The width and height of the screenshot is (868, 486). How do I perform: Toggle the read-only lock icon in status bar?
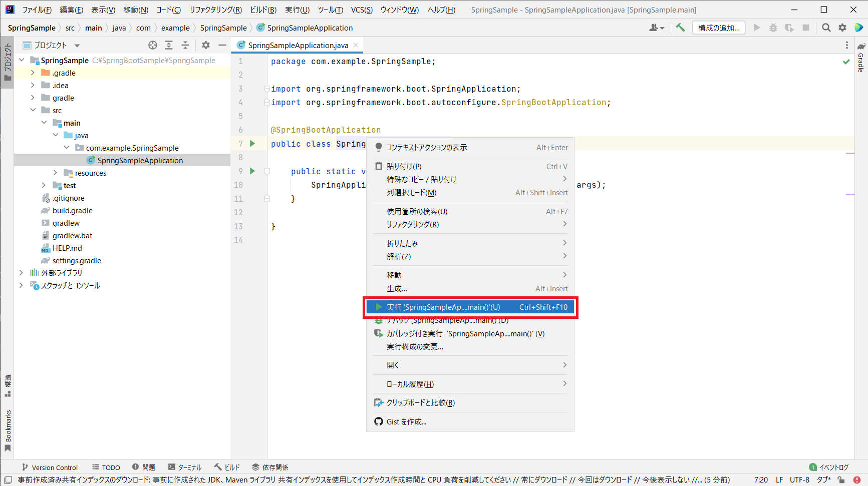coord(841,479)
